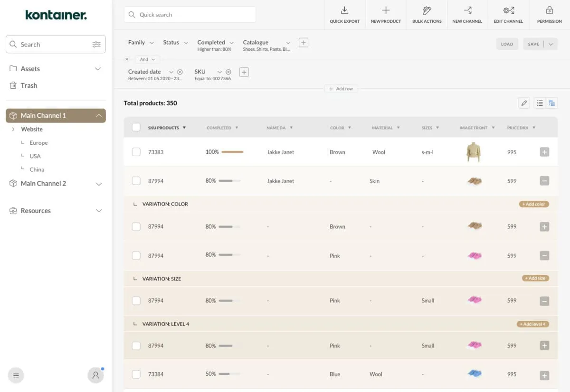Expand the Main Channel 2 chevron

coord(99,184)
